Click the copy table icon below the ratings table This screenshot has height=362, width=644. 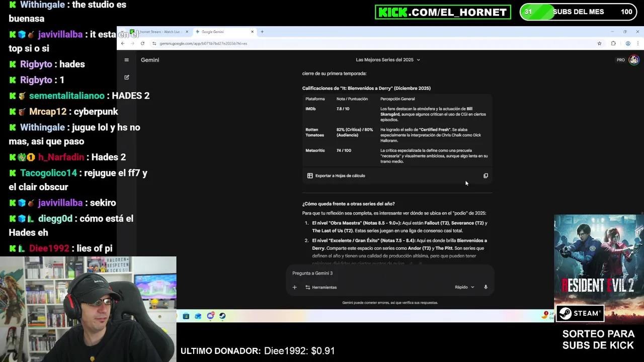(x=486, y=175)
